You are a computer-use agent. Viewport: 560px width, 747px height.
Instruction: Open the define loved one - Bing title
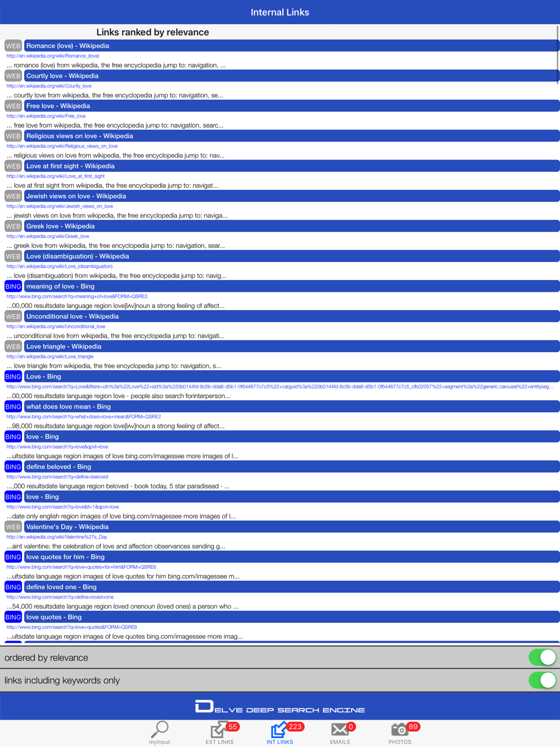(x=292, y=587)
